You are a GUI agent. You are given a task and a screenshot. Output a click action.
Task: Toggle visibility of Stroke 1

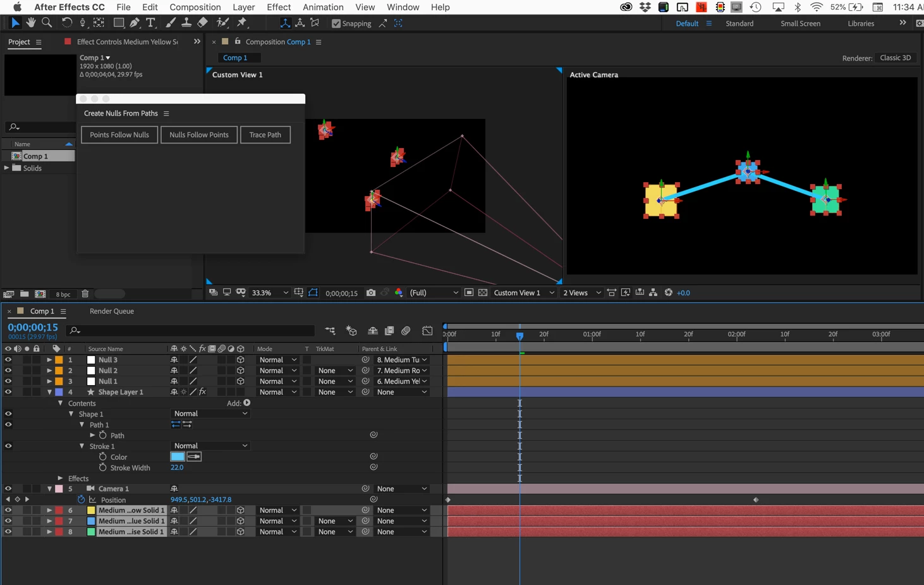click(8, 446)
